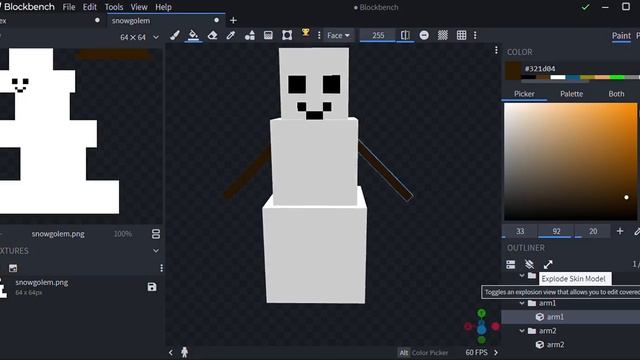Image resolution: width=640 pixels, height=360 pixels.
Task: Save the snowgolem.png texture
Action: (x=152, y=287)
